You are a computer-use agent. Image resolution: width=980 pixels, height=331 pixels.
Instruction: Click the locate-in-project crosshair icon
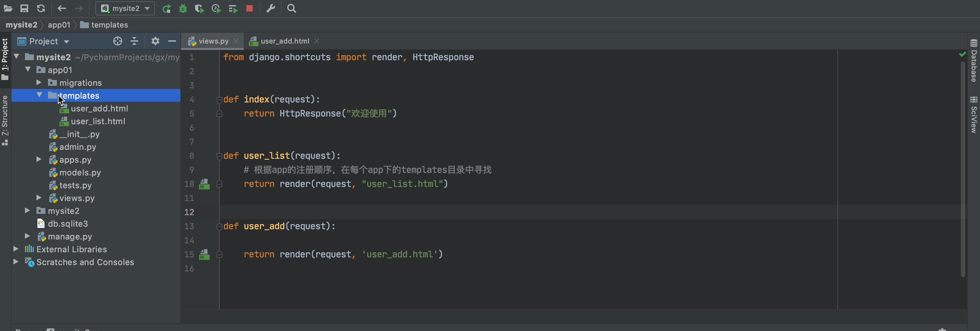point(118,41)
